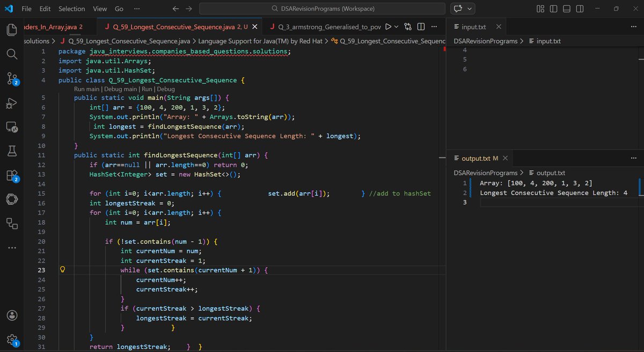The image size is (644, 352).
Task: Open more actions for the Java editor group
Action: point(434,27)
